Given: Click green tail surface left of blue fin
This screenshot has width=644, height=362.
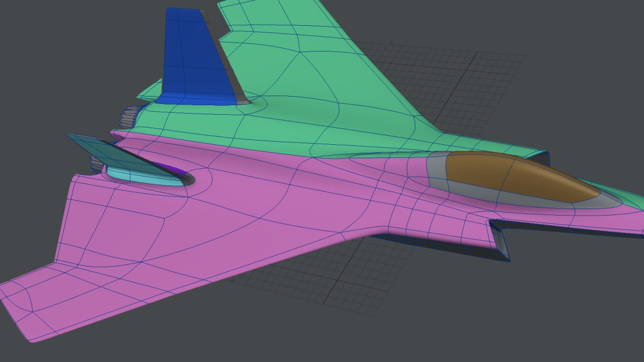Looking at the screenshot, I should tap(150, 91).
